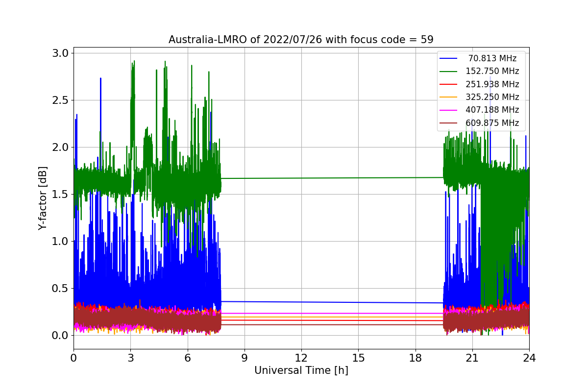Click x-axis tick label 21
The height and width of the screenshot is (392, 588).
472,358
